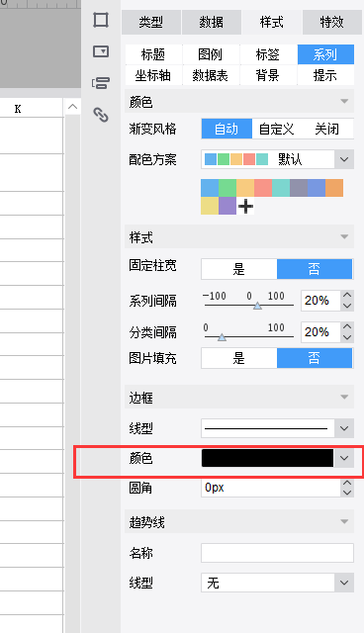Image resolution: width=364 pixels, height=633 pixels.
Task: Increase 系列间隔 with the up arrow
Action: (347, 296)
